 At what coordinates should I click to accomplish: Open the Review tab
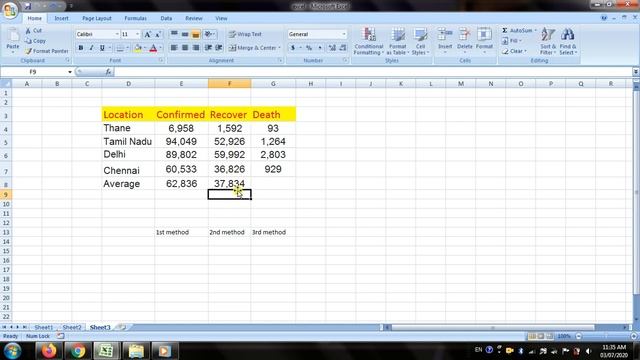[194, 18]
